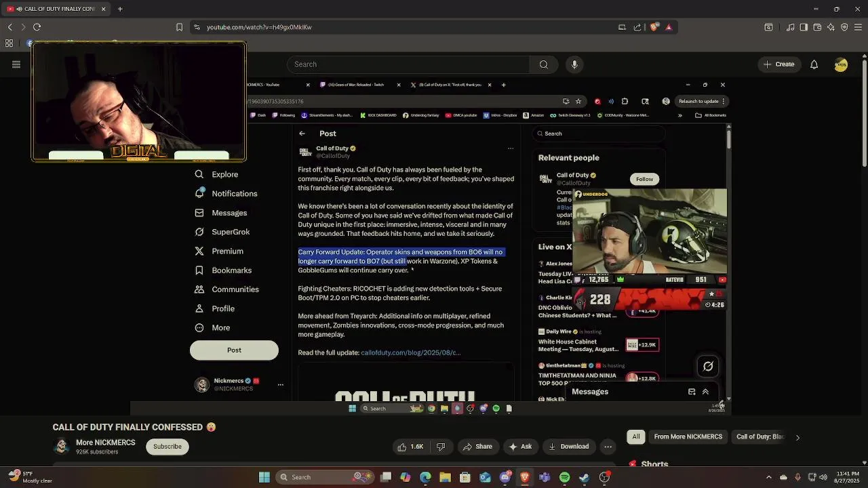Click back arrow beside Post heading

pos(302,134)
